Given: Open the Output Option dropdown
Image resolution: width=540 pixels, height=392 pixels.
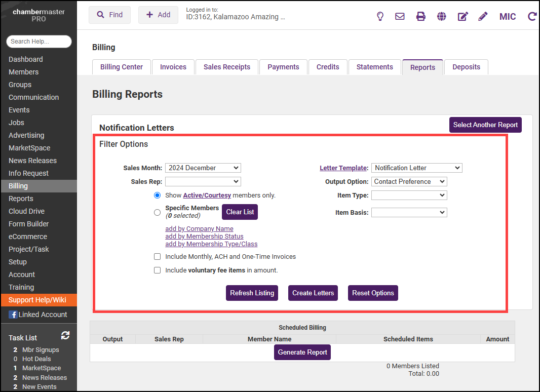Looking at the screenshot, I should (409, 182).
